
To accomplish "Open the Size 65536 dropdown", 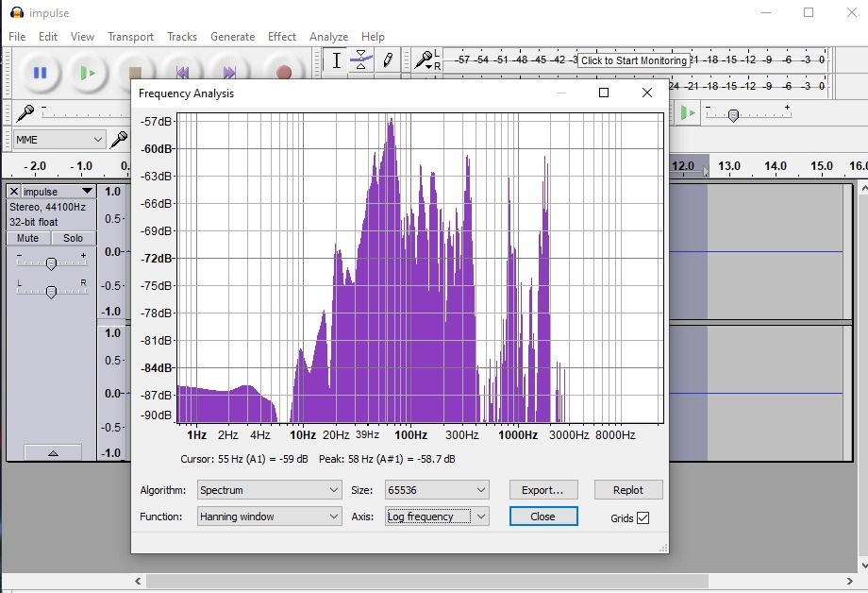I will pyautogui.click(x=437, y=490).
